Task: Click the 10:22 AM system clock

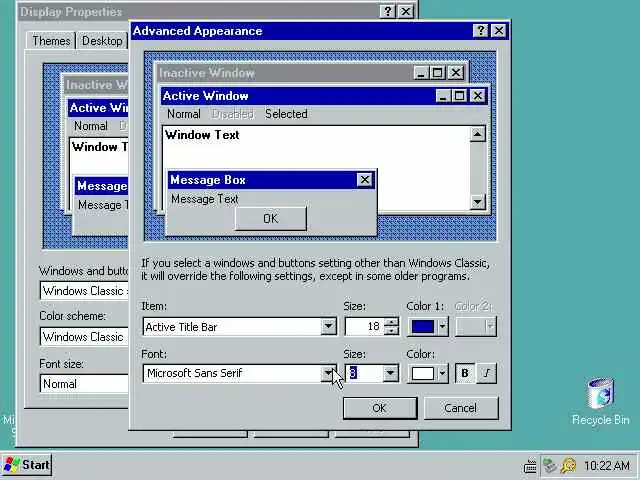Action: tap(607, 465)
